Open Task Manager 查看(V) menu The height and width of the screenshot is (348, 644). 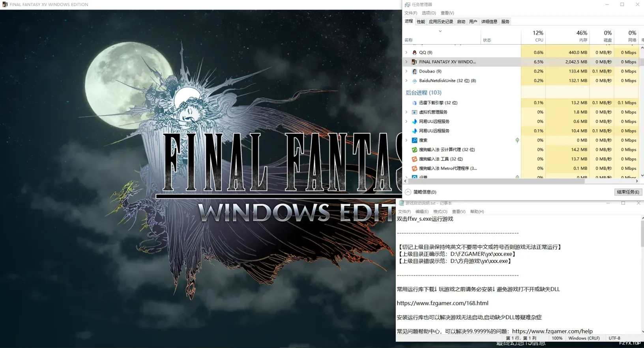(447, 13)
